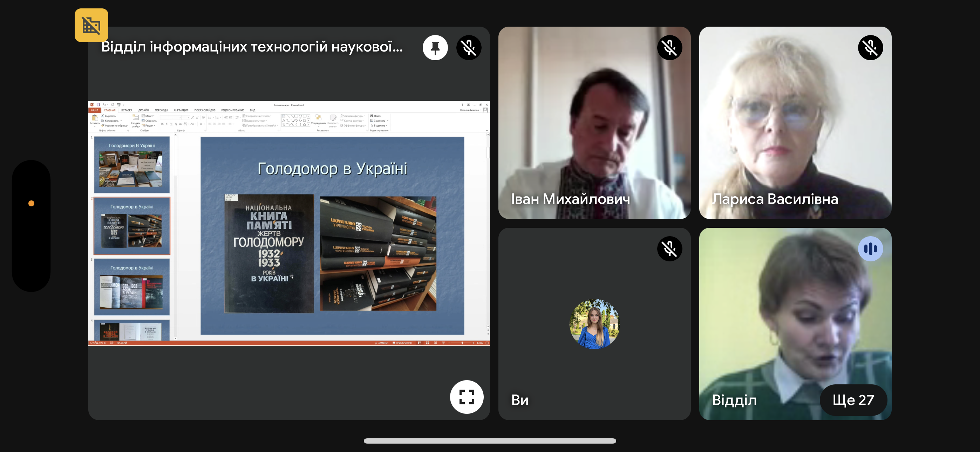Tap muted mic on Іван Михайлович tile

tap(669, 48)
